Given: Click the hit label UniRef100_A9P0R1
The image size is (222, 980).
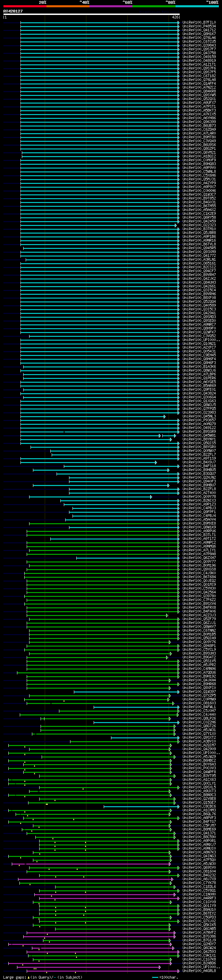Looking at the screenshot, I should coord(199,841).
